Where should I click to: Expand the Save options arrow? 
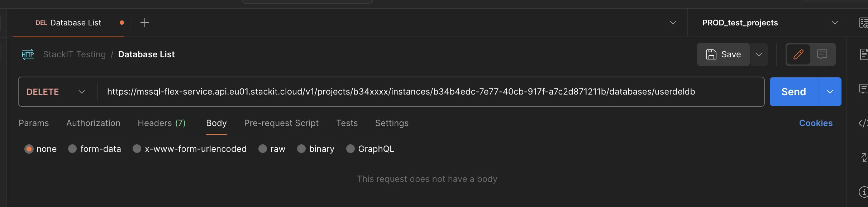point(759,54)
